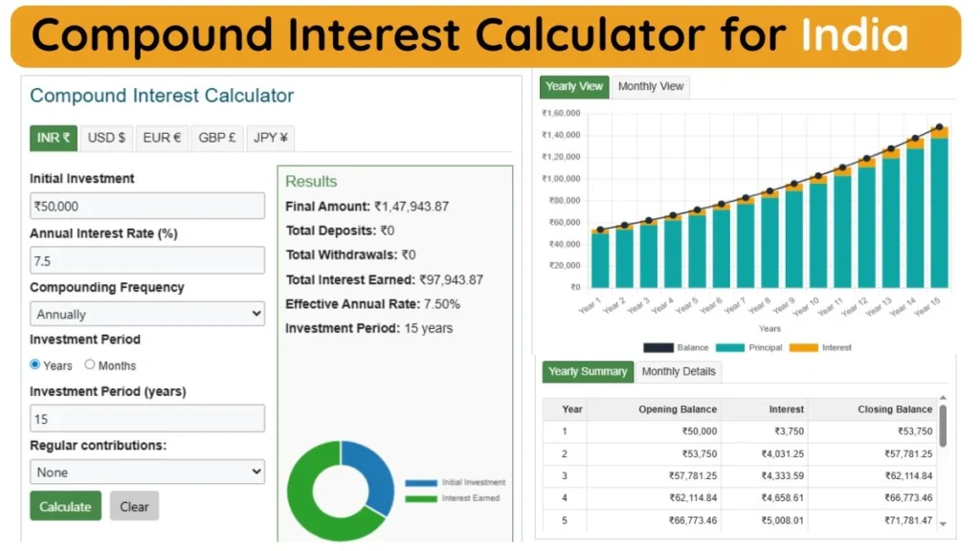
Task: Switch to JPY yen currency
Action: coord(270,138)
